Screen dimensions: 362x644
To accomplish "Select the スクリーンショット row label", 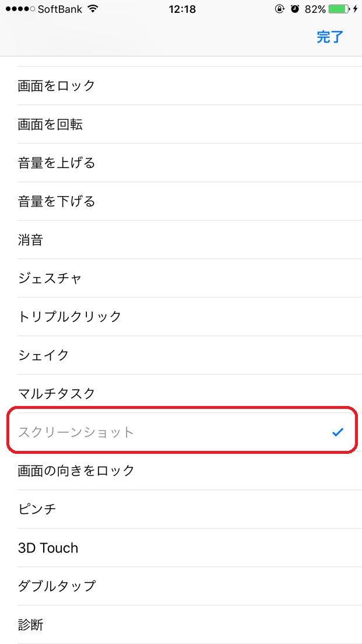I will tap(76, 432).
